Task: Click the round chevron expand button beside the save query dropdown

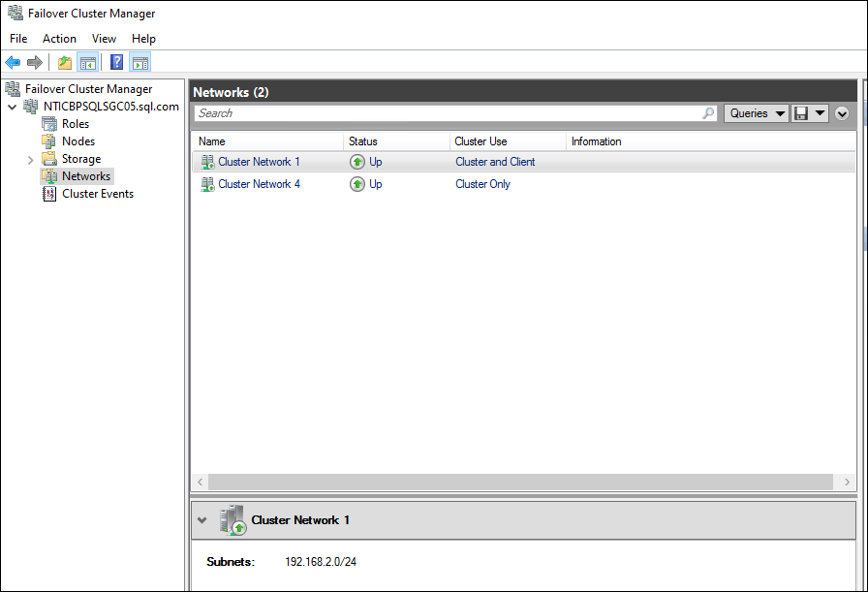Action: point(842,113)
